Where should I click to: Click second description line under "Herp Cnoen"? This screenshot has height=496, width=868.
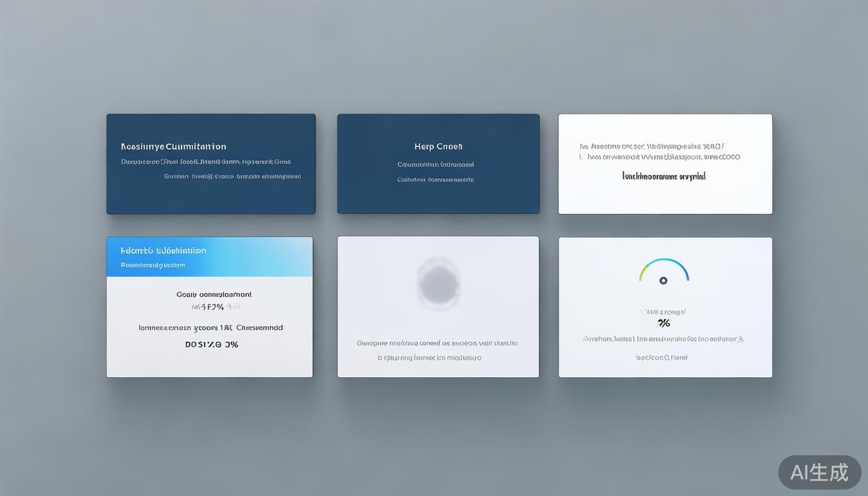click(435, 180)
